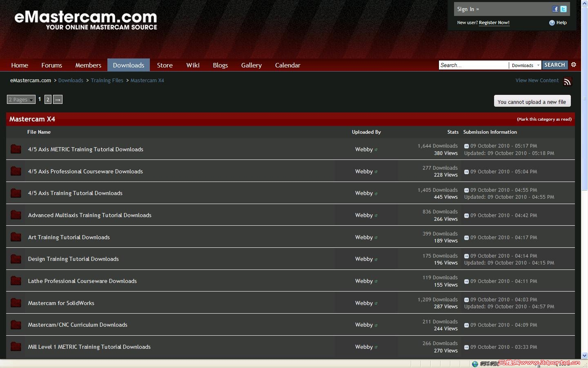This screenshot has width=588, height=368.
Task: Click Training Files breadcrumb link
Action: [107, 81]
